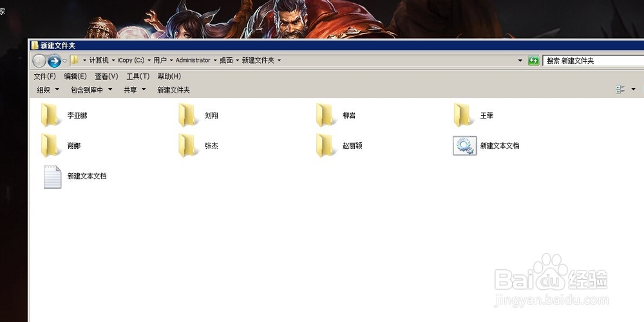Expand the arrow after Administrator in path
644x322 pixels.
pos(215,61)
